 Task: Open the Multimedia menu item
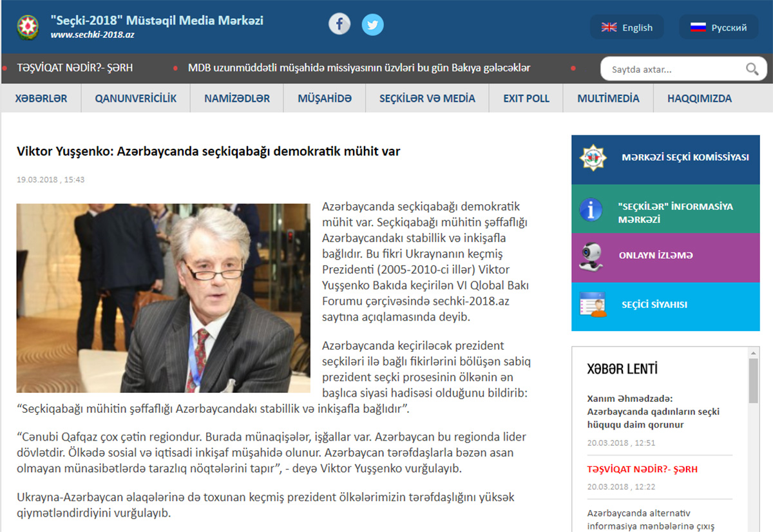(608, 99)
